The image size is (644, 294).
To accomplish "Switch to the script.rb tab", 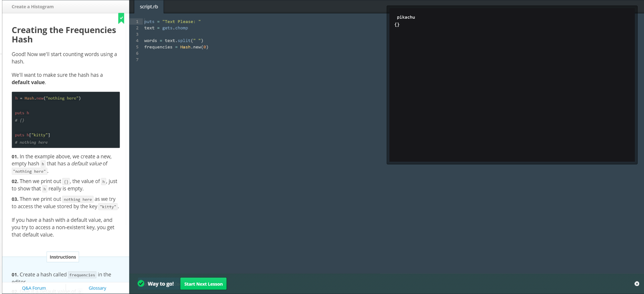I will 149,7.
